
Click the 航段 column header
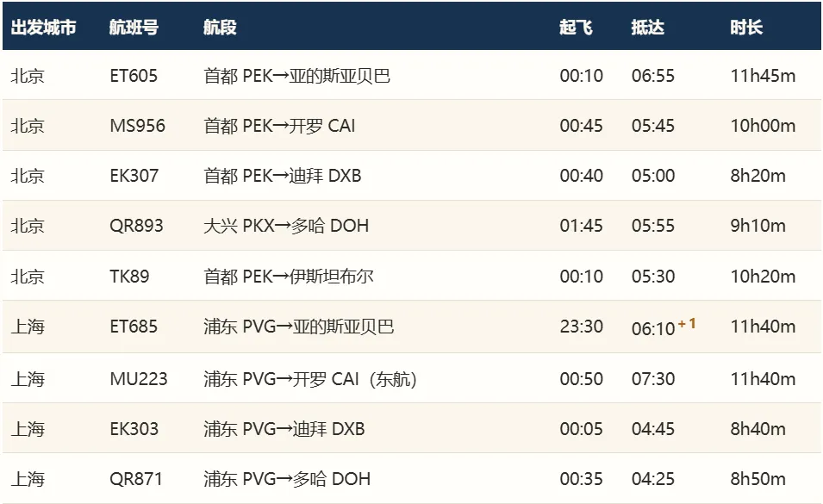point(220,27)
